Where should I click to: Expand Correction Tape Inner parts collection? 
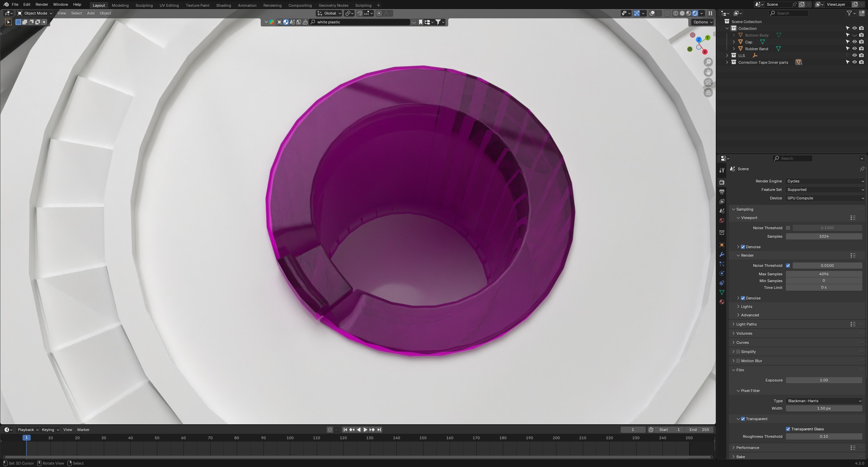pos(727,62)
